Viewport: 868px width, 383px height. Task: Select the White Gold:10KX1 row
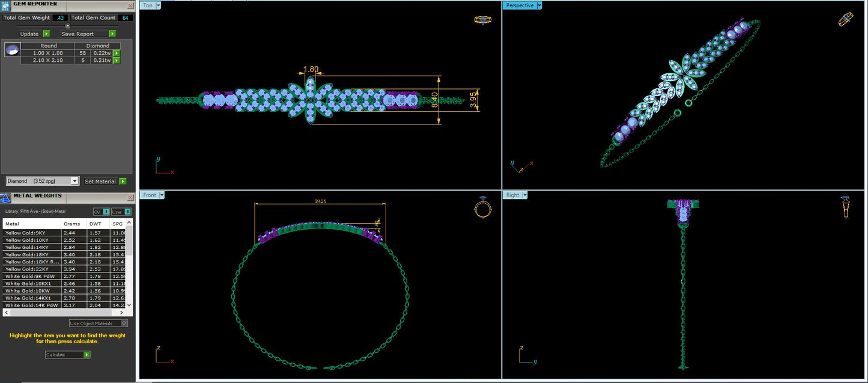(64, 283)
